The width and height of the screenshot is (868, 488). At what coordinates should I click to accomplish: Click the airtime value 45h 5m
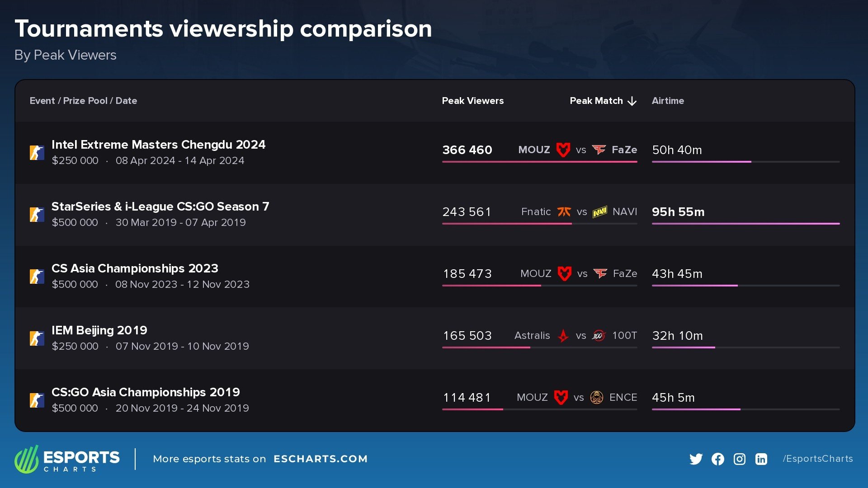click(673, 398)
